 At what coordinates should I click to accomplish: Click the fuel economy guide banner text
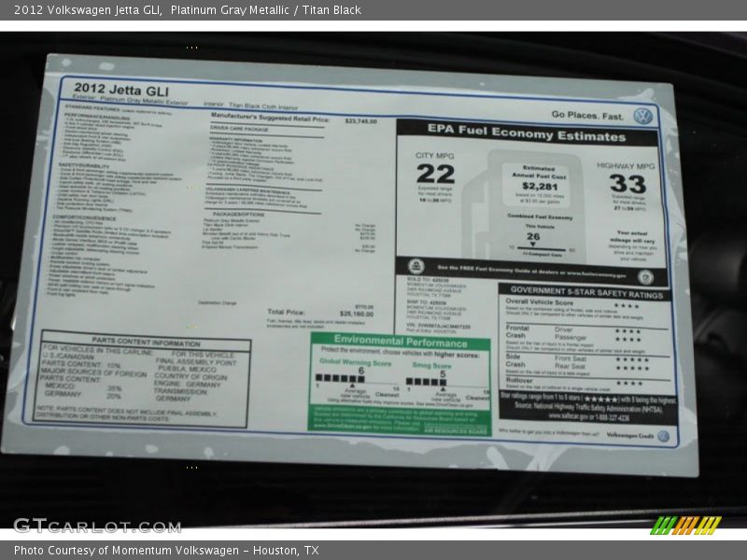click(531, 272)
